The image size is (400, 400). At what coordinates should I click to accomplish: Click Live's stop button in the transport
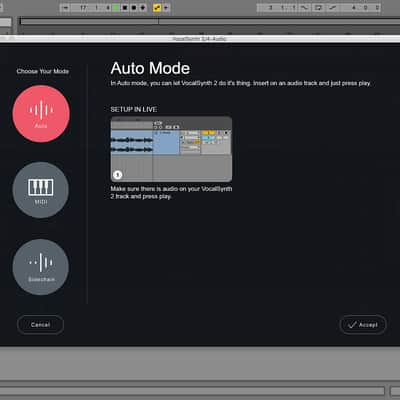tap(125, 8)
